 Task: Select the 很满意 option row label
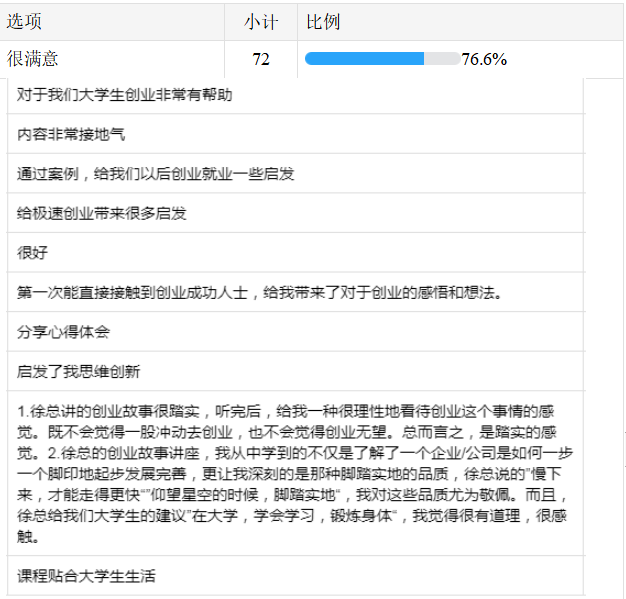pos(32,59)
